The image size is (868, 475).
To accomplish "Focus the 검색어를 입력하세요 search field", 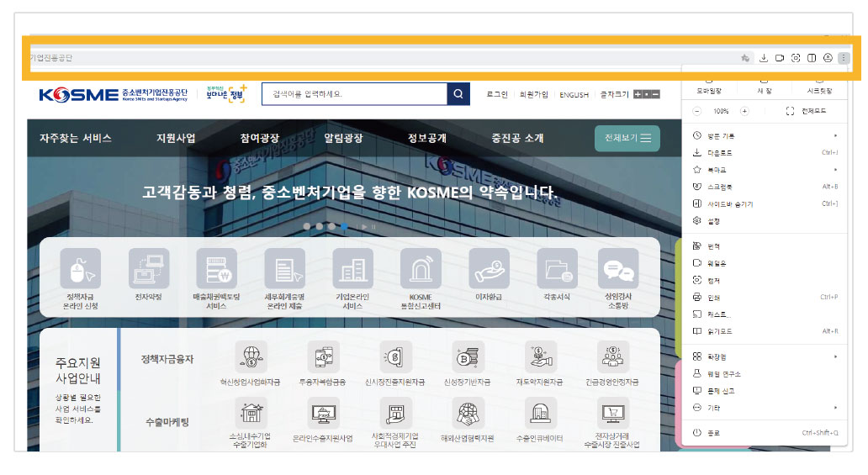I will (354, 94).
